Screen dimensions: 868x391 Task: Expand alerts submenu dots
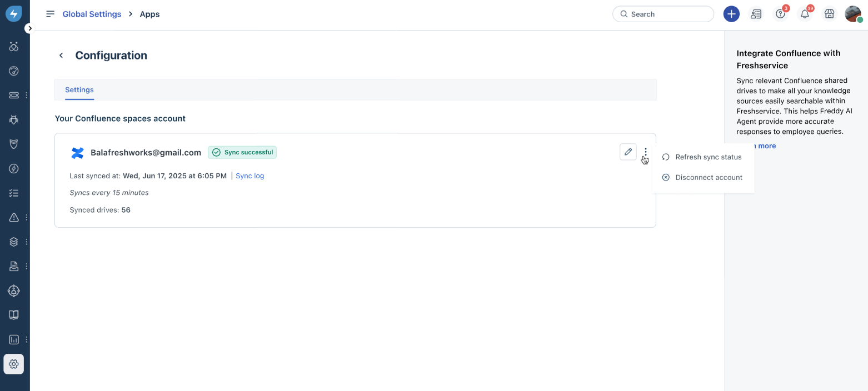[x=26, y=217]
